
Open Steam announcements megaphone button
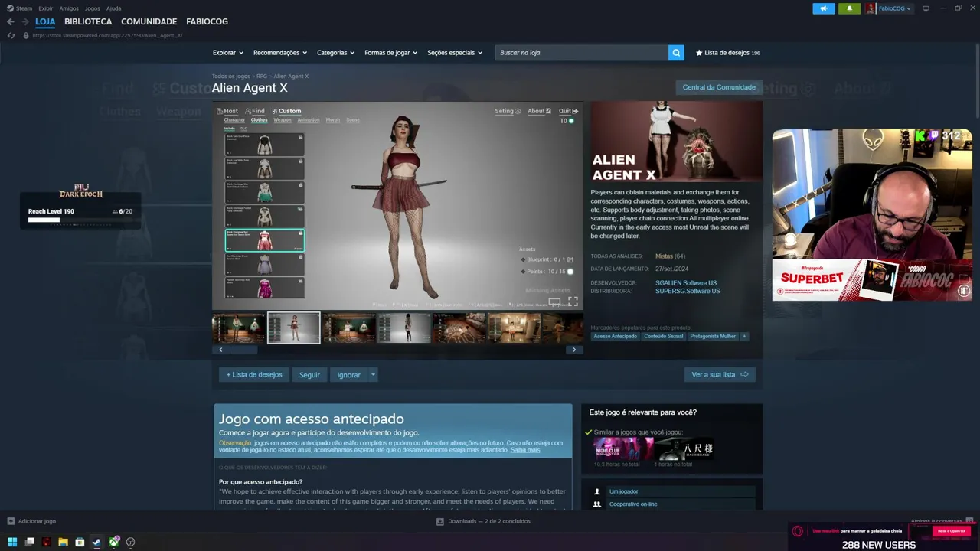[824, 8]
